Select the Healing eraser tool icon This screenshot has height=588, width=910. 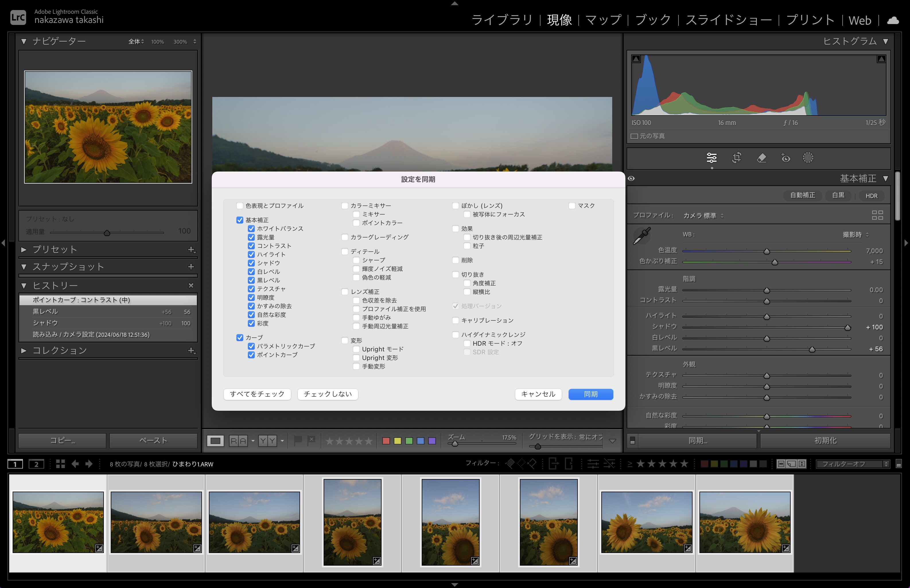click(x=761, y=158)
